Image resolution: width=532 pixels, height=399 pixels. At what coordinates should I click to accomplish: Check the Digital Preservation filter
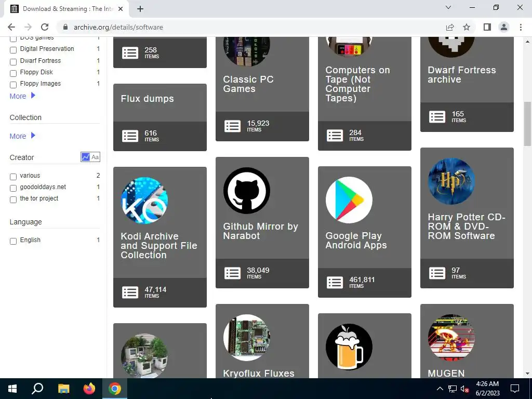(x=13, y=50)
